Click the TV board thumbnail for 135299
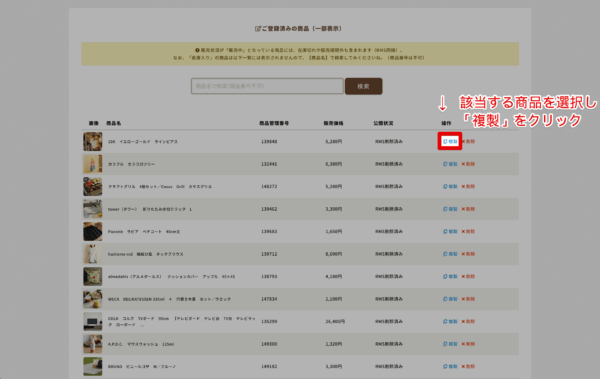This screenshot has height=379, width=600. coord(93,322)
